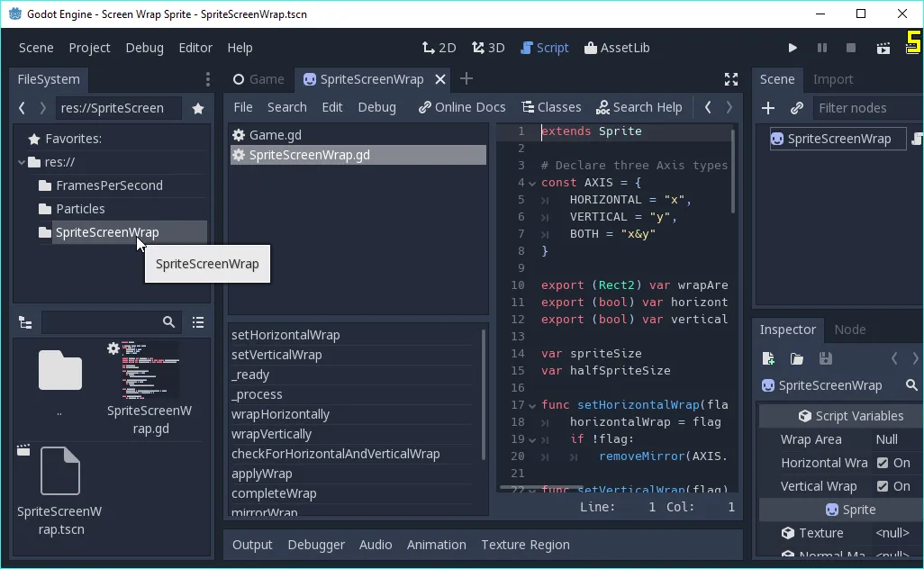Jump to wrapHorizontally method
The image size is (924, 569).
[x=280, y=414]
